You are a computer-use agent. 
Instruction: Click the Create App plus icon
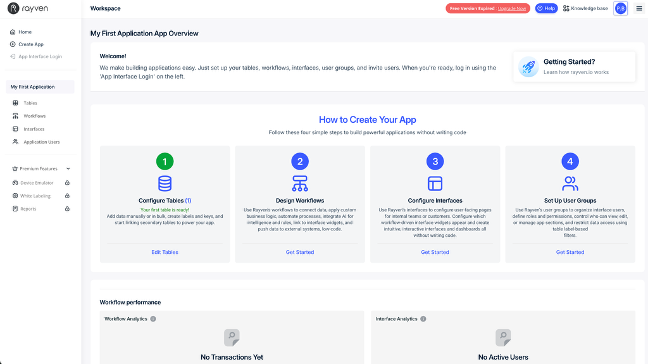tap(12, 44)
